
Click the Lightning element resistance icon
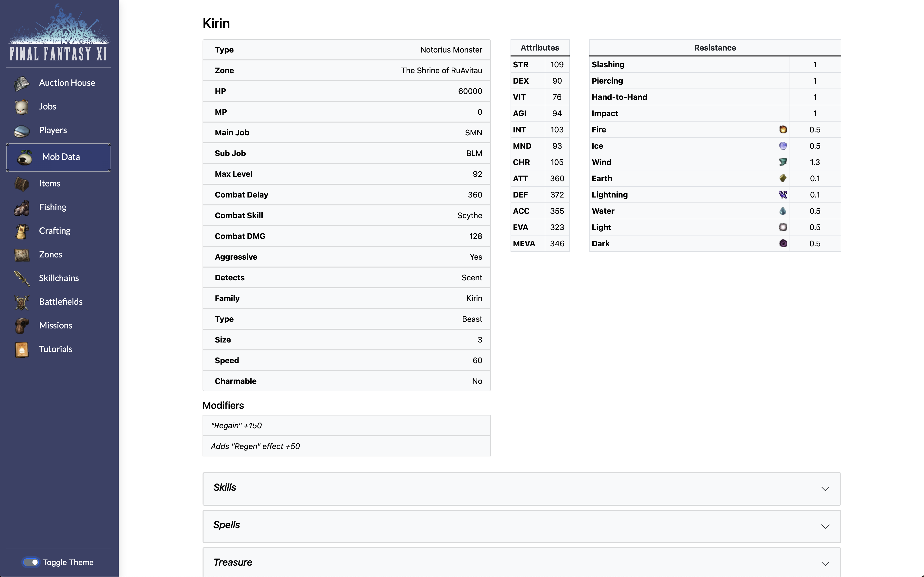pos(783,195)
